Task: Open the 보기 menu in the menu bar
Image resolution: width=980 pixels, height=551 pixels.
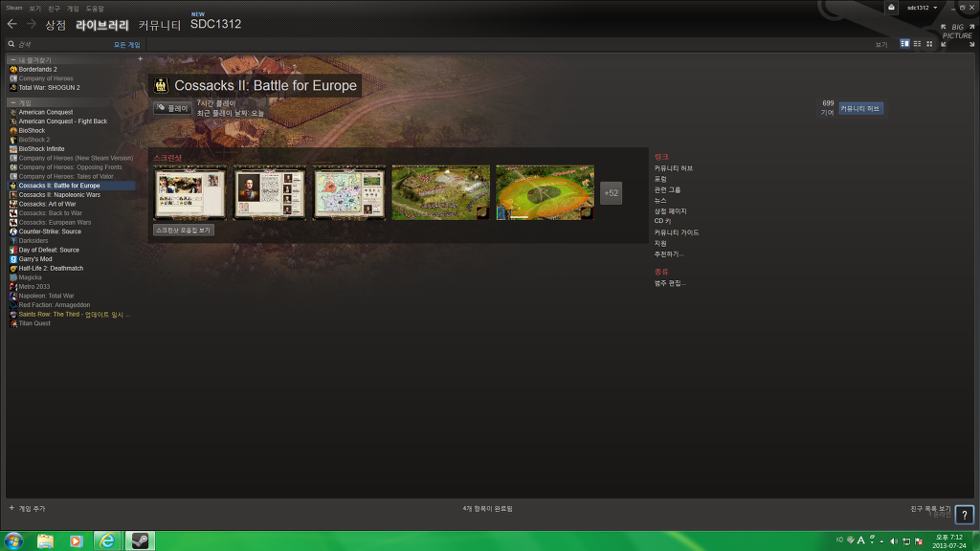Action: coord(35,8)
